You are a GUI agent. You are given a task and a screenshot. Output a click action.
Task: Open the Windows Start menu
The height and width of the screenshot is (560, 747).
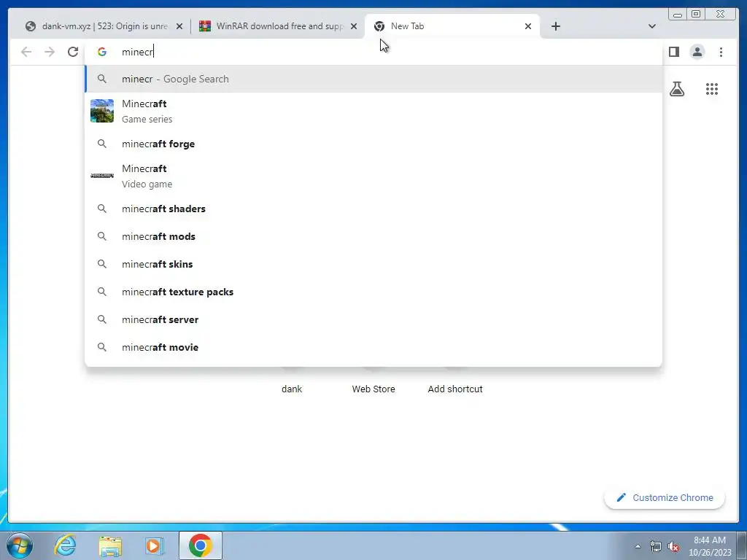(x=20, y=545)
